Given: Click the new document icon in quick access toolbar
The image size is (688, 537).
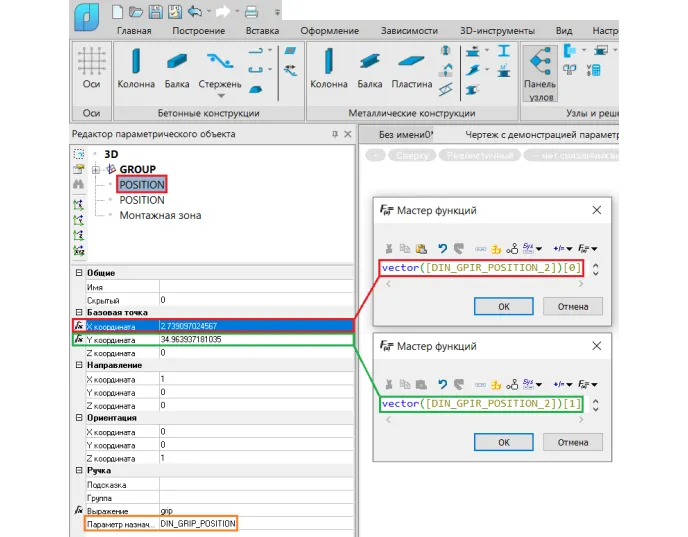Looking at the screenshot, I should coord(117,12).
